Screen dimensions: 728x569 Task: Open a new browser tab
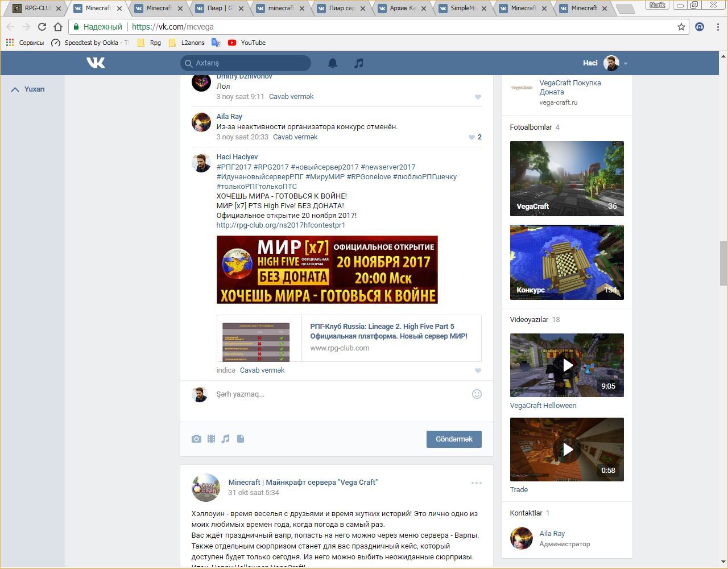click(x=625, y=9)
